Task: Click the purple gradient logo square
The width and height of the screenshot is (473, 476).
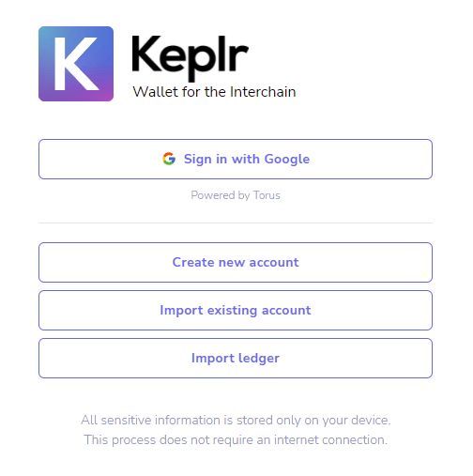Action: click(x=76, y=64)
